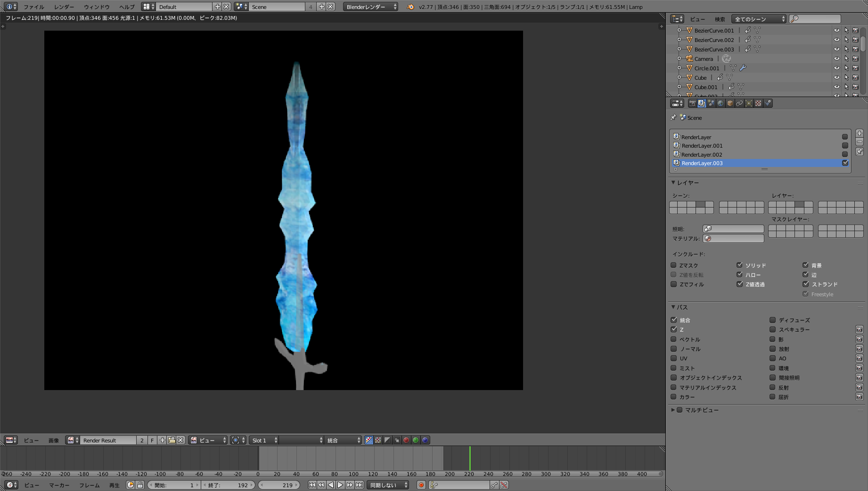Select RenderLayer.002 in the list
Viewport: 868px width, 491px height.
tap(760, 154)
